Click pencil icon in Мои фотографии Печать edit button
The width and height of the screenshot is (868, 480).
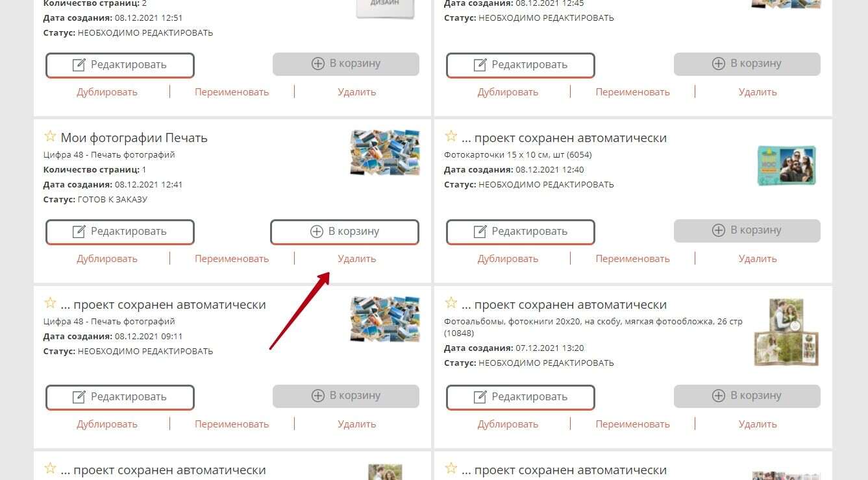click(79, 232)
